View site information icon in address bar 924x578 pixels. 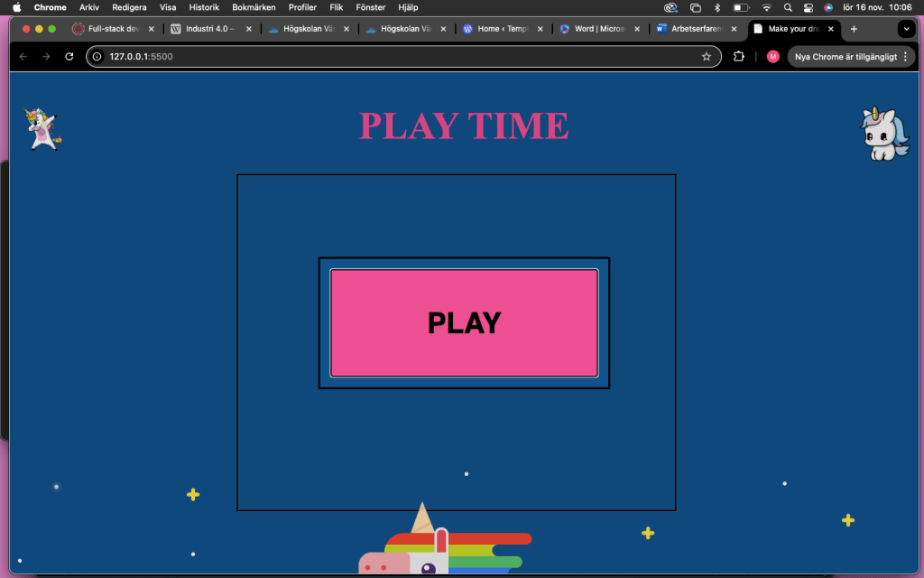(97, 57)
